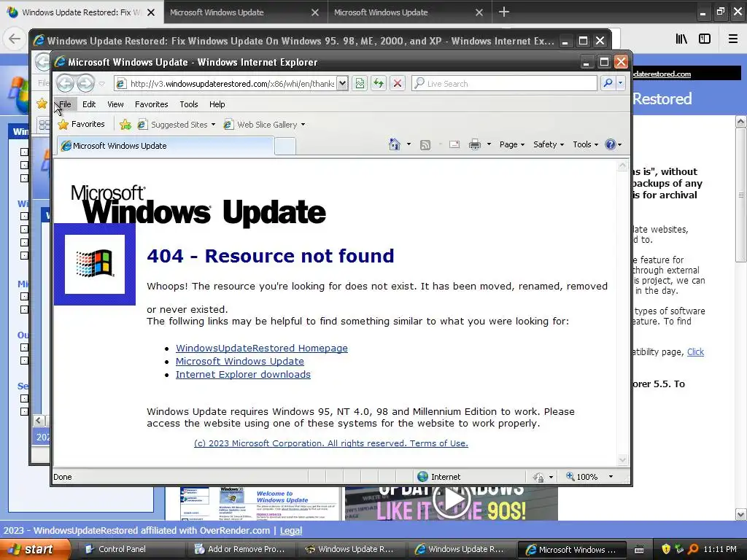The width and height of the screenshot is (747, 560).
Task: Follow the WindowsUpdateRestored Homepage link
Action: click(x=262, y=348)
